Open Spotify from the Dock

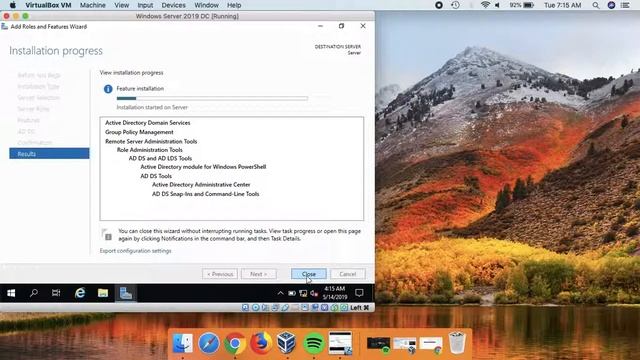tap(313, 343)
